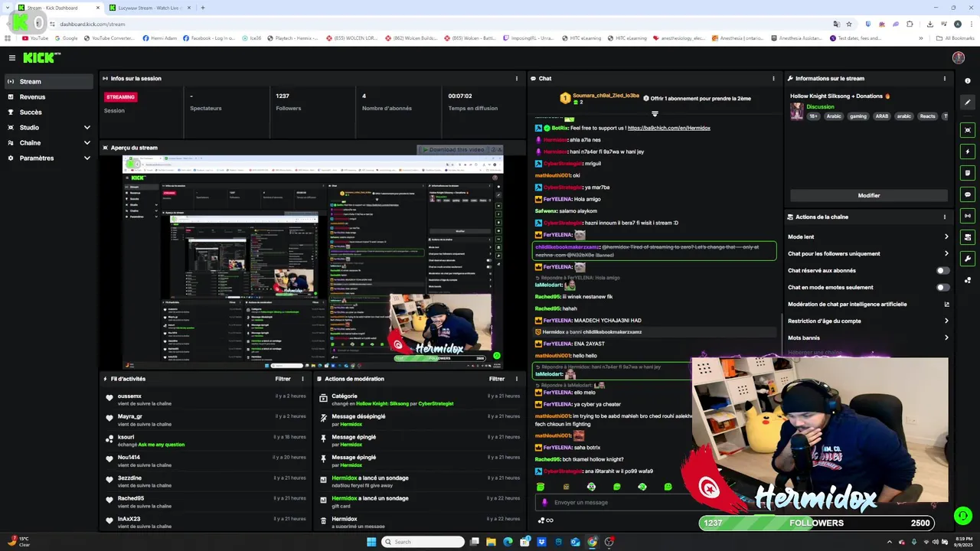
Task: Click the Hollow Knight: Silksong category link
Action: coord(382,403)
